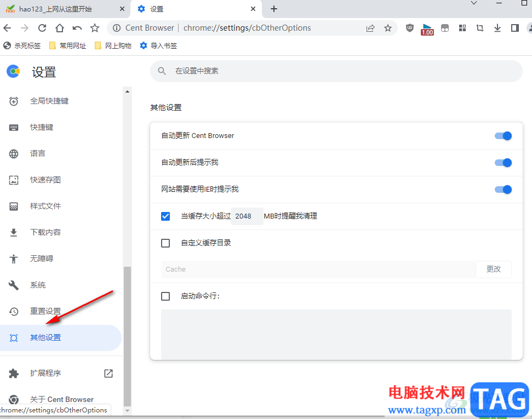The image size is (532, 419).
Task: Reload the current page
Action: (42, 28)
